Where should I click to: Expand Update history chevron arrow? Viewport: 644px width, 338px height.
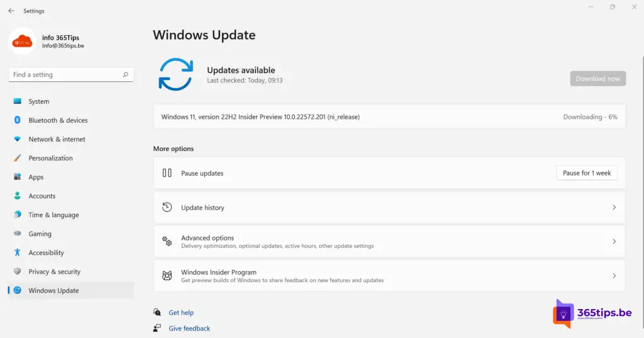click(x=614, y=207)
